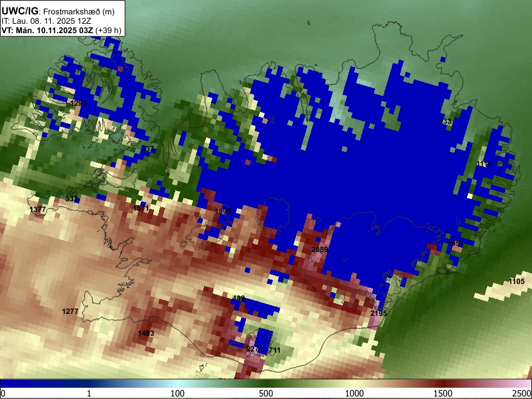The image size is (532, 399).
Task: Click the map value 1483
Action: (146, 333)
